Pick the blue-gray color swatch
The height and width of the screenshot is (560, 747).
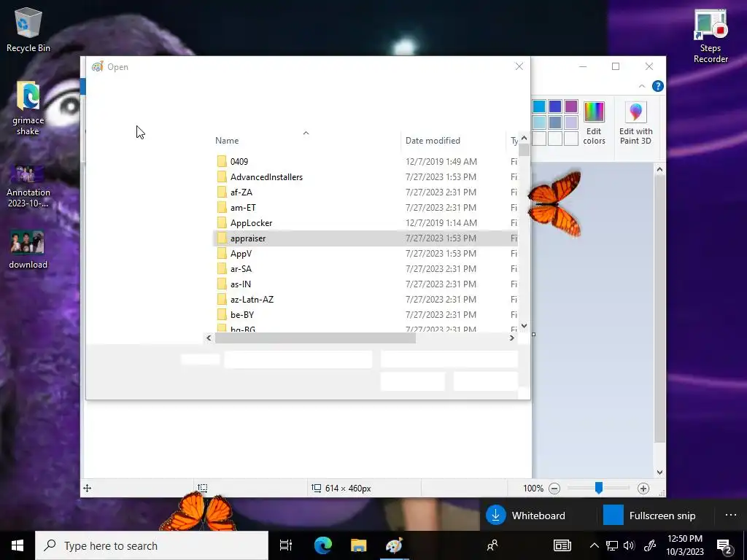pyautogui.click(x=554, y=122)
